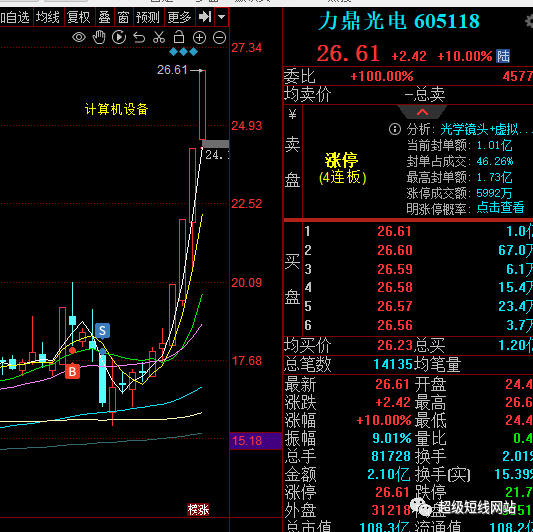Open the 预测 forecast option
Image resolution: width=533 pixels, height=532 pixels.
tap(148, 17)
